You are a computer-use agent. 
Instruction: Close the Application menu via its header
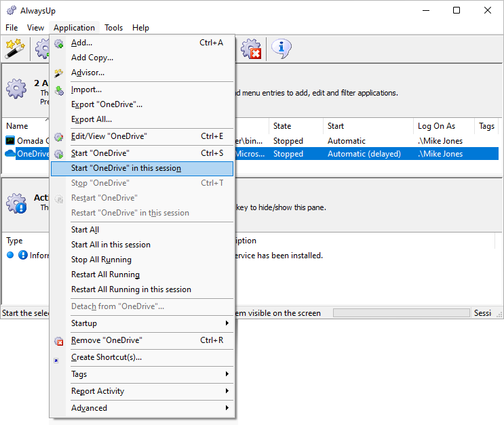click(x=74, y=28)
